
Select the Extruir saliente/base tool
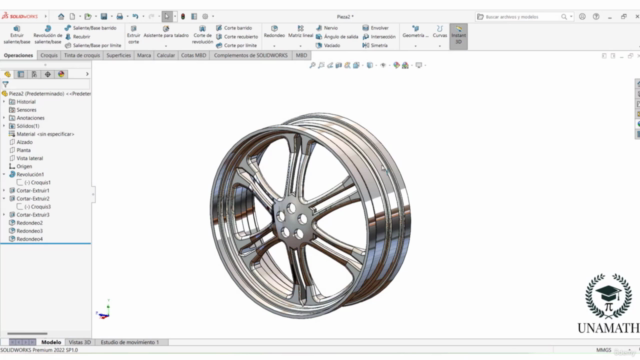[17, 35]
